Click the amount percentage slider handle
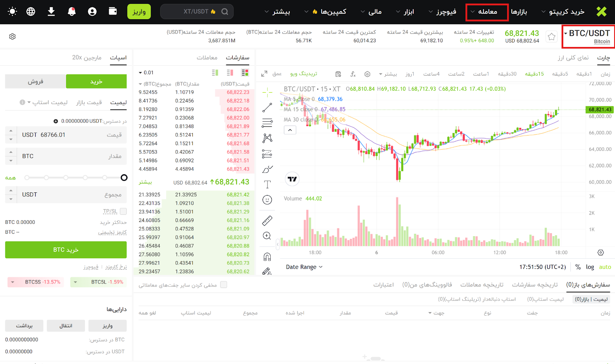The image size is (615, 364). [x=124, y=177]
